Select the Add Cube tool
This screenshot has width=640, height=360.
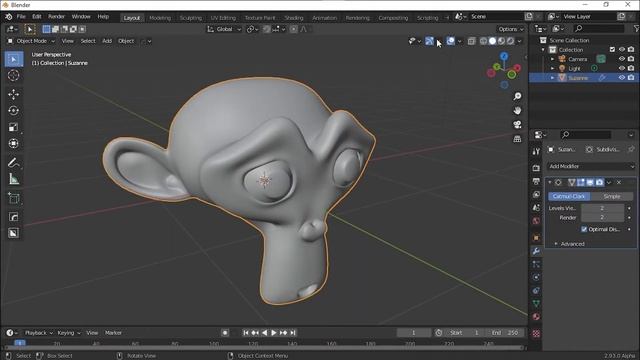point(13,198)
